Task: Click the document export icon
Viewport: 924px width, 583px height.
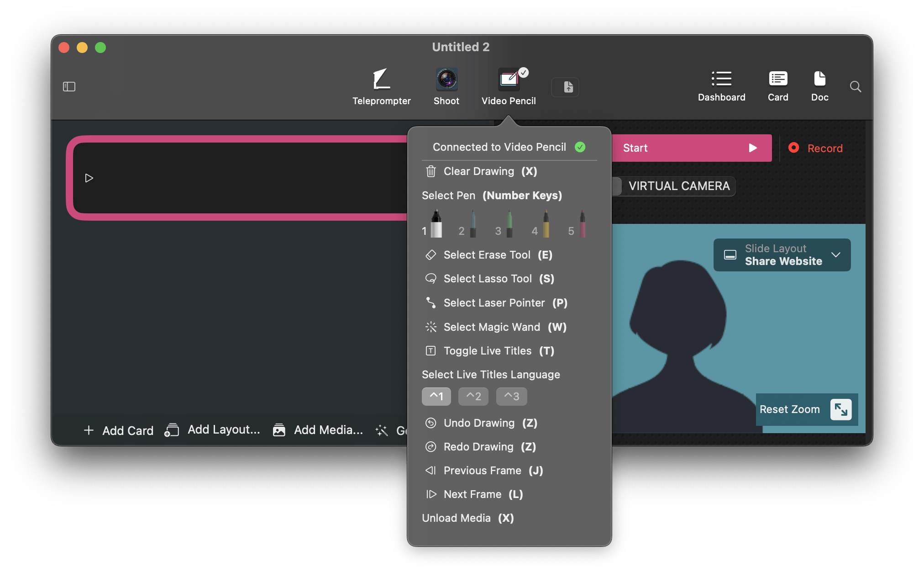Action: (565, 87)
